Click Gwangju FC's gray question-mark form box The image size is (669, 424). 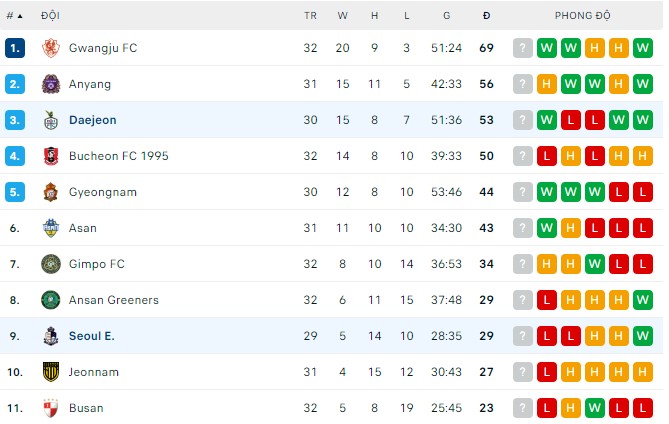pyautogui.click(x=523, y=48)
